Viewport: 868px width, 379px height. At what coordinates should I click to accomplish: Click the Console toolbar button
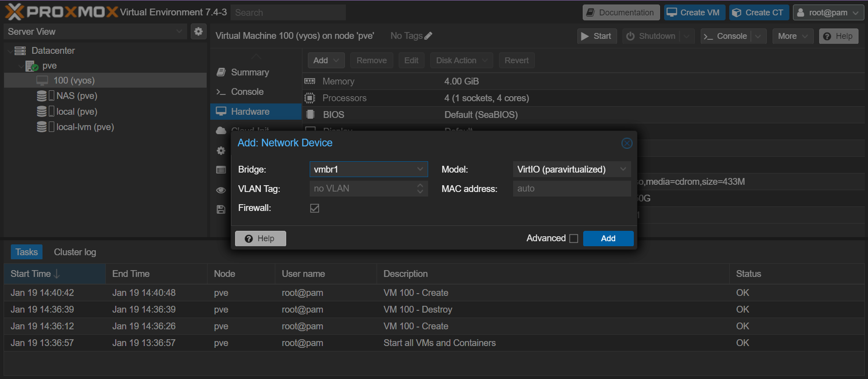pyautogui.click(x=726, y=36)
